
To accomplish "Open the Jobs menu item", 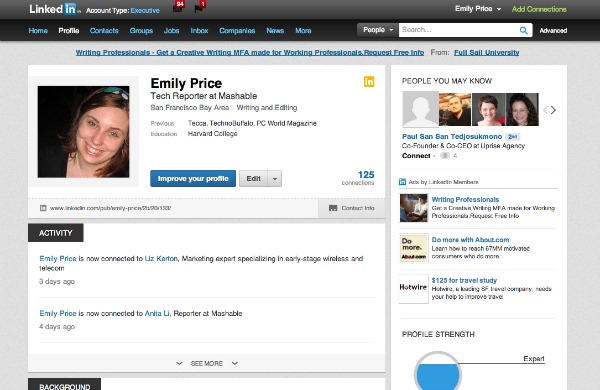I will coord(171,31).
